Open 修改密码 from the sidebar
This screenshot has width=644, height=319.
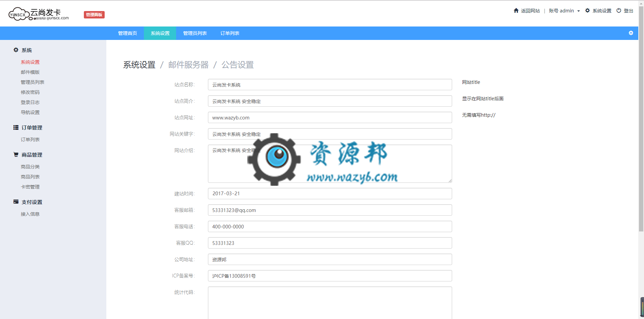coord(30,92)
